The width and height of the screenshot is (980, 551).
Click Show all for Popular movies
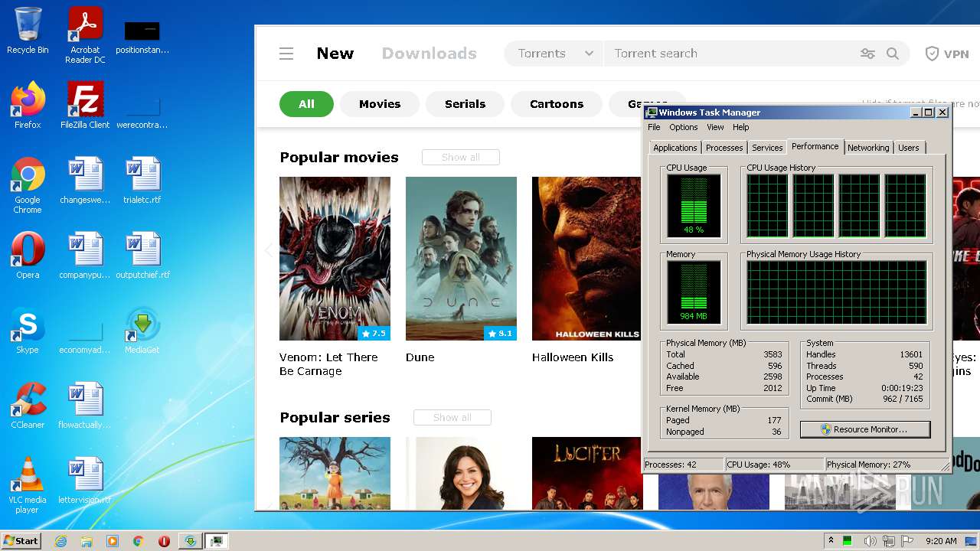tap(461, 157)
